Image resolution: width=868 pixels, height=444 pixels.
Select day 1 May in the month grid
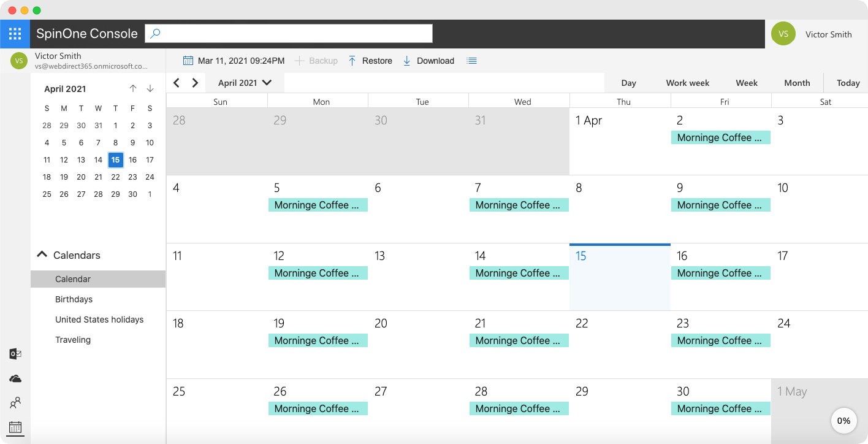coord(820,411)
